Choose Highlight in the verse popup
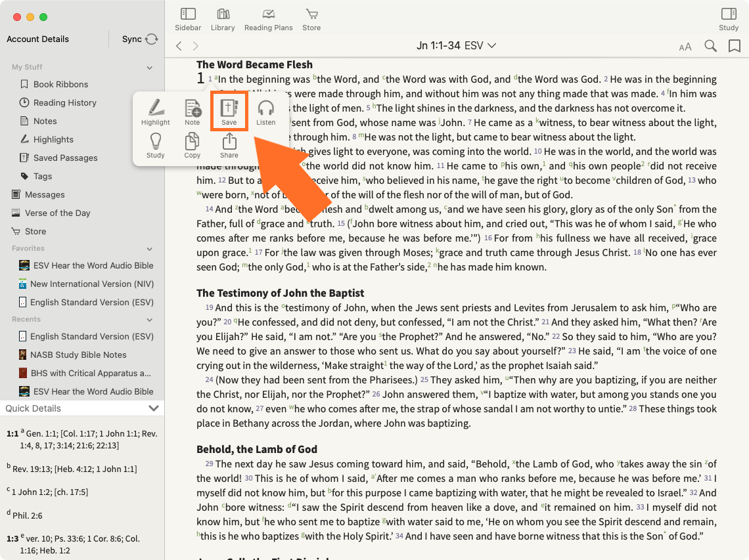This screenshot has width=749, height=560. click(155, 112)
